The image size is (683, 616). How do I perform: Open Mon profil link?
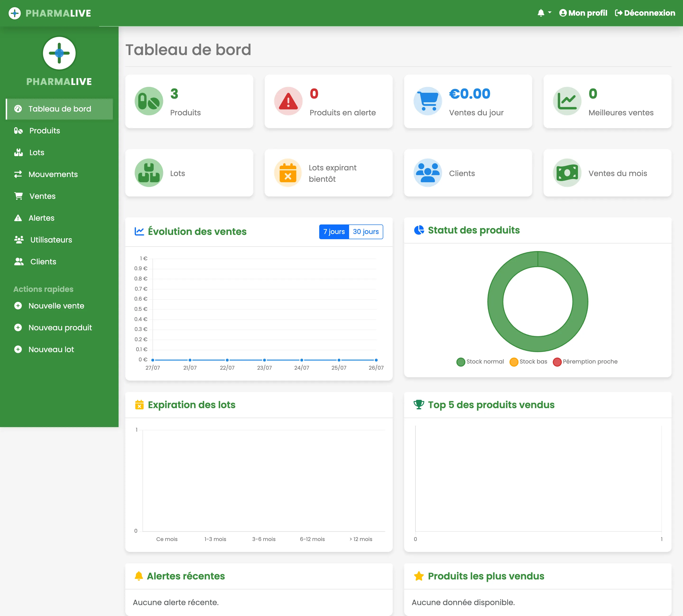click(583, 13)
